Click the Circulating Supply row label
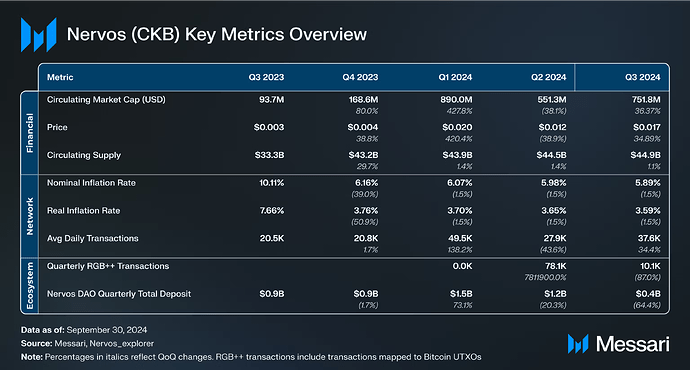The image size is (690, 370). [84, 155]
